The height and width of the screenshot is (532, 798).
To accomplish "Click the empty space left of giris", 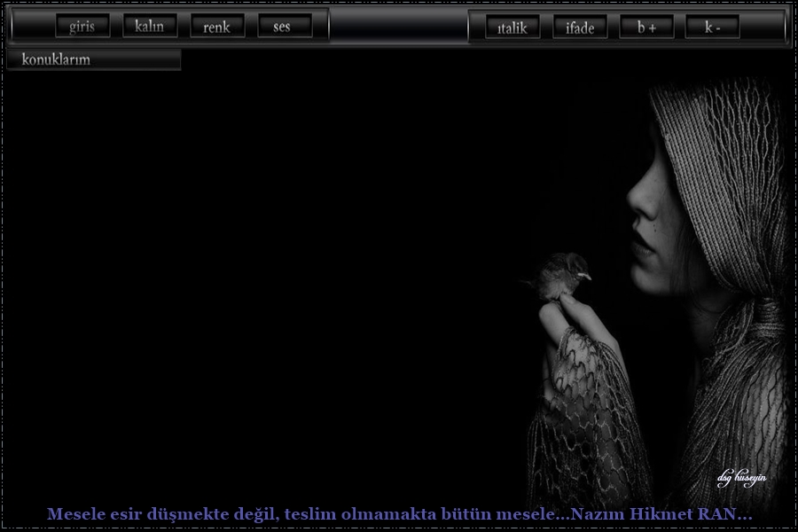I will tap(32, 27).
